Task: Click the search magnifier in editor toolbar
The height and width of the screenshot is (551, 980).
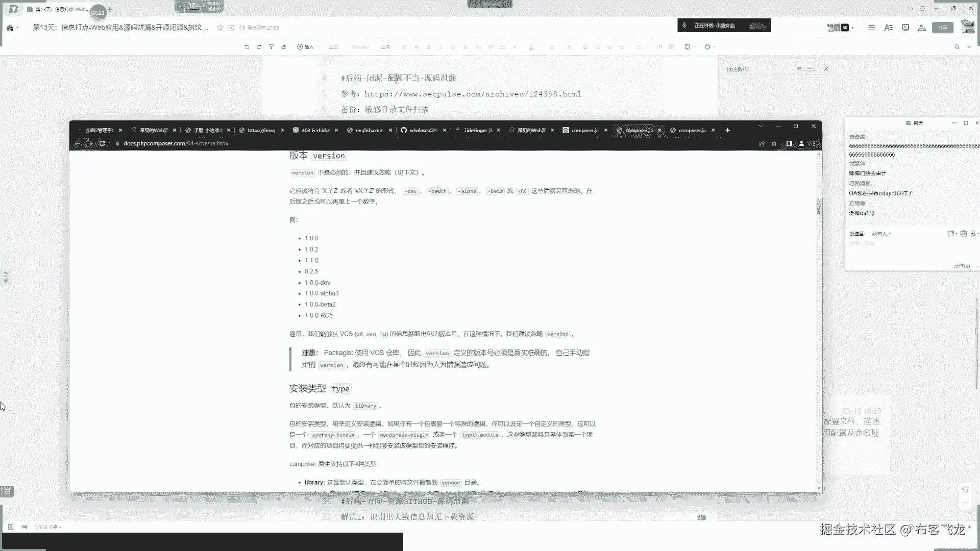Action: [x=957, y=47]
